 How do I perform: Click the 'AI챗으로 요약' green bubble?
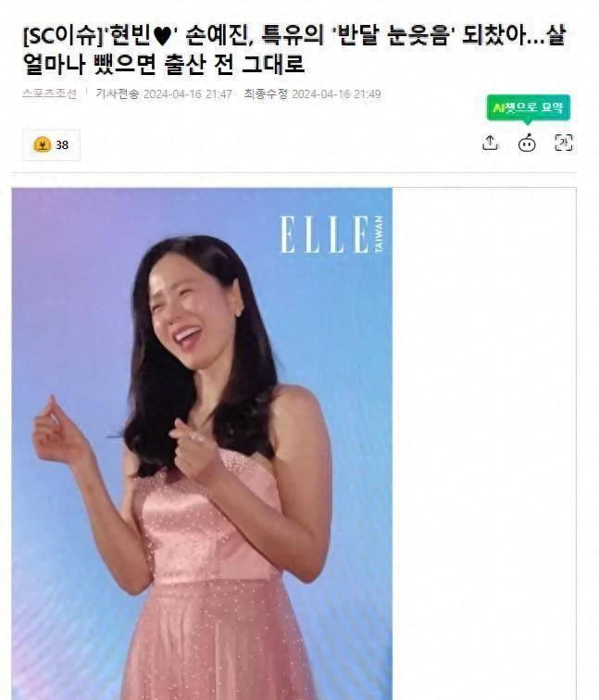click(529, 107)
